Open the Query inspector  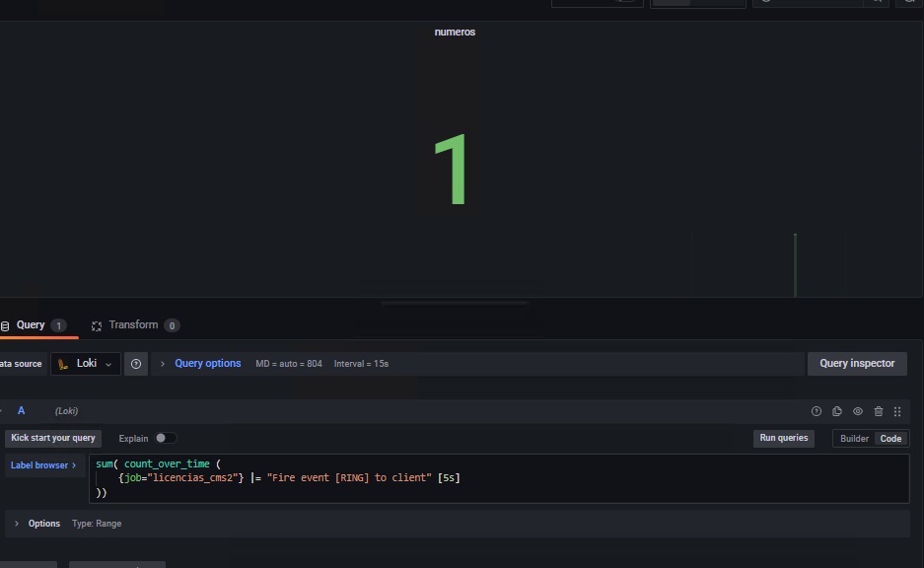coord(857,364)
